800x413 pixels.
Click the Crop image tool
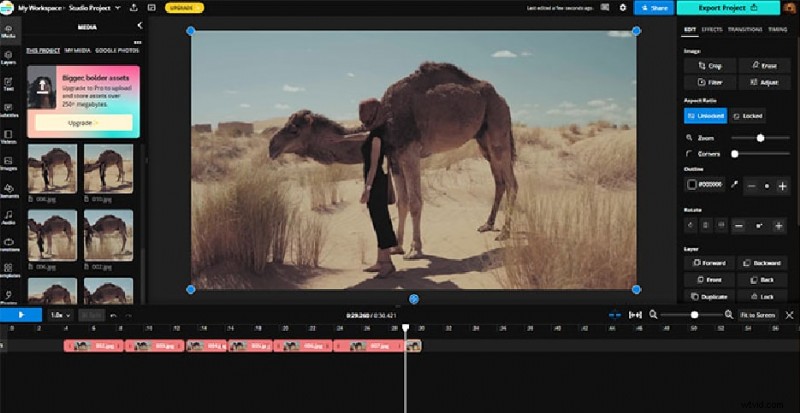tap(709, 65)
